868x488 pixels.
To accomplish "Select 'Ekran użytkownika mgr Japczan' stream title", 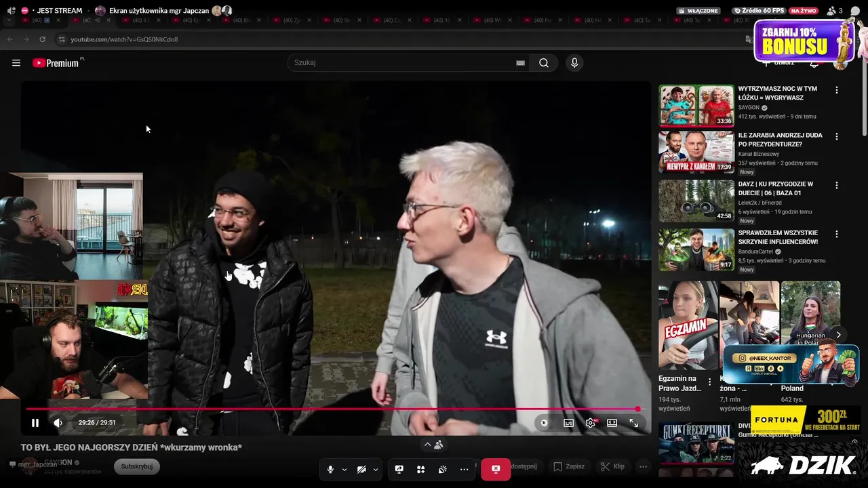I will [x=159, y=11].
